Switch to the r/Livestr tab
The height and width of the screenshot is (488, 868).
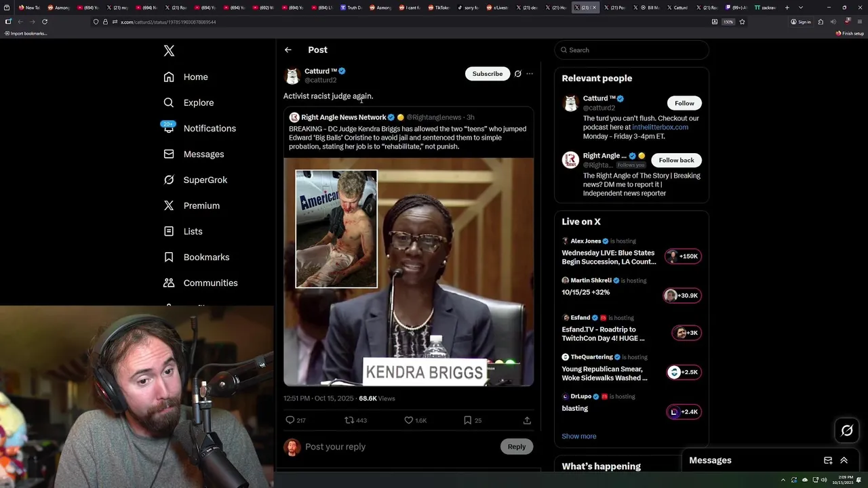click(x=498, y=7)
